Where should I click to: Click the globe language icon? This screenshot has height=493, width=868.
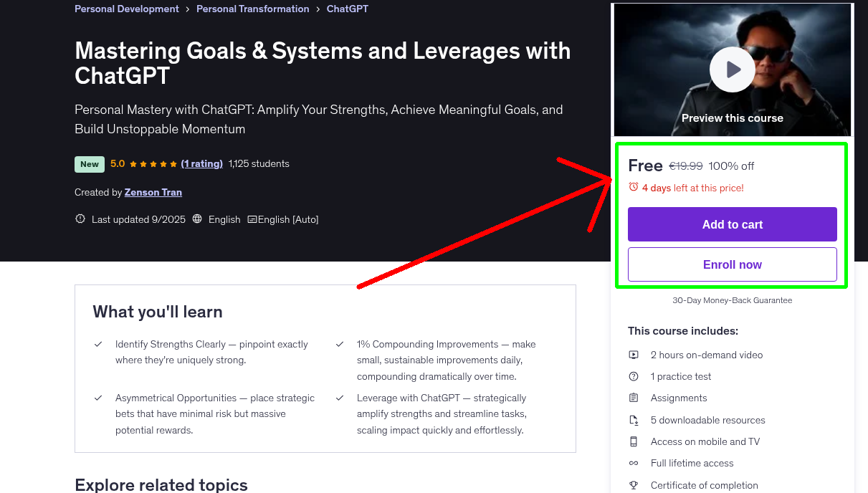point(198,219)
